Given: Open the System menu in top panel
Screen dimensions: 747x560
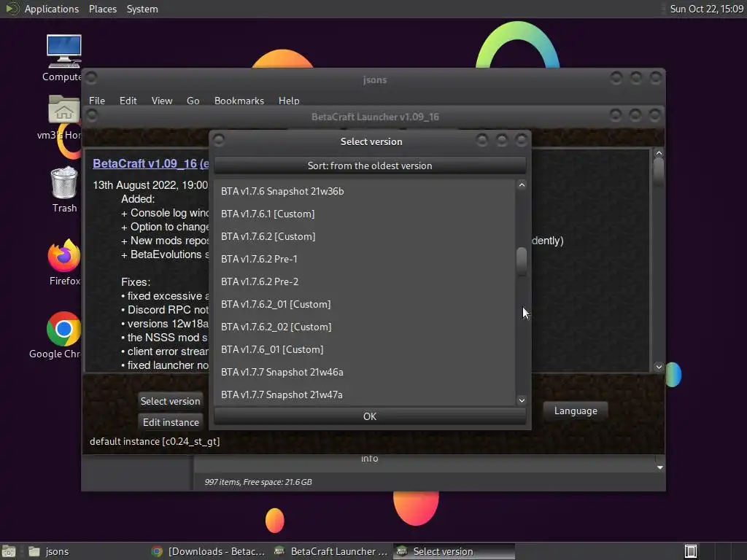Looking at the screenshot, I should click(x=142, y=9).
